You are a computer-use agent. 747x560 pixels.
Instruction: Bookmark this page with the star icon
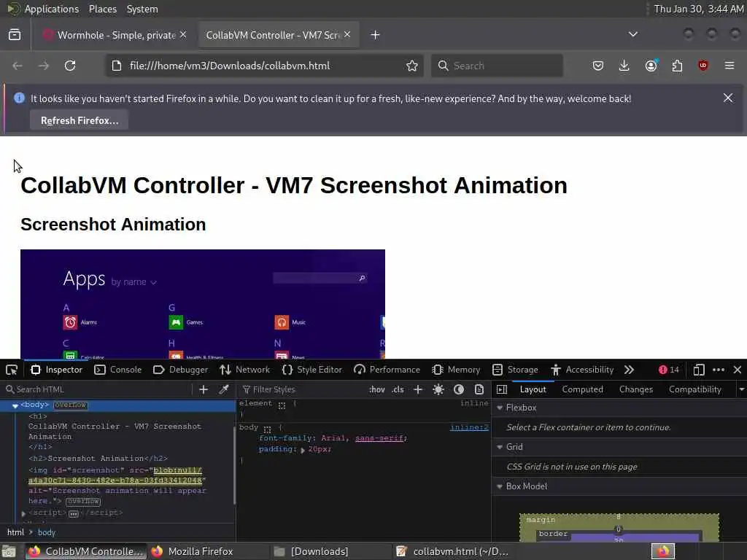[412, 66]
